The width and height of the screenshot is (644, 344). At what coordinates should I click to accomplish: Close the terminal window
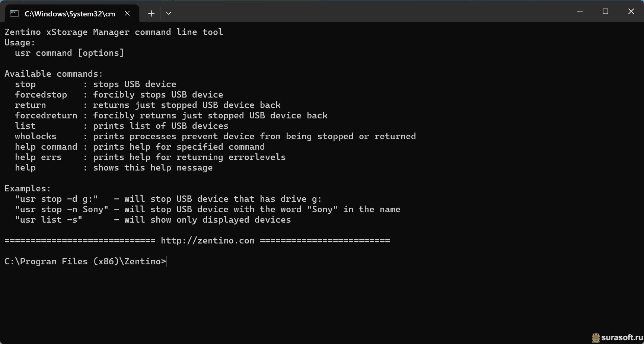click(x=631, y=12)
